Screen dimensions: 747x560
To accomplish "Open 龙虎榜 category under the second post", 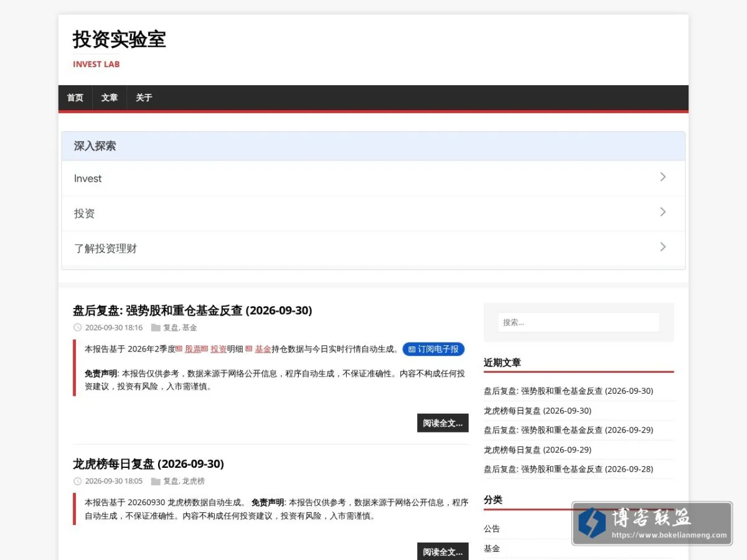I will pos(193,481).
